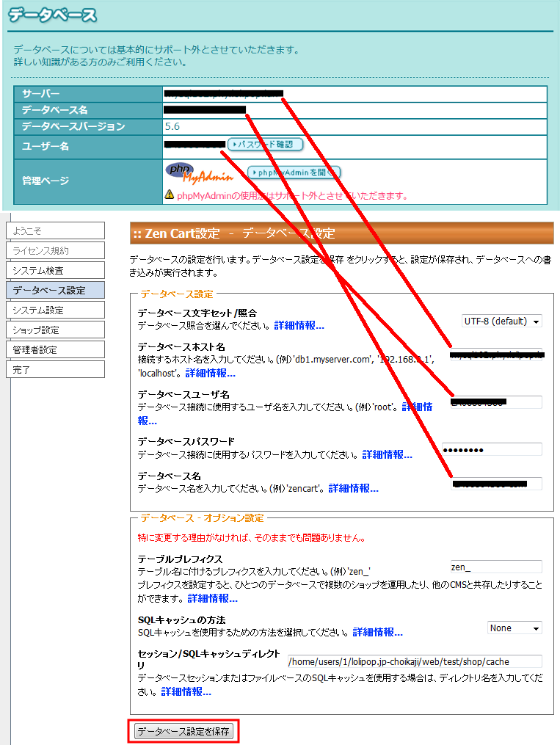Screen dimensions: 560x745
Task: Open the UTF-8 (default) charset dropdown
Action: 501,321
